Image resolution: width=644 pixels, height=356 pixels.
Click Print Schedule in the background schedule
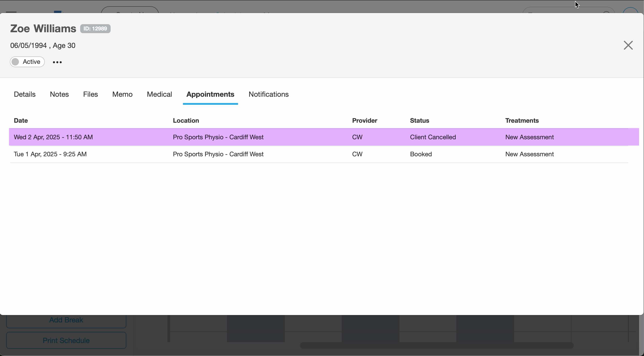66,340
